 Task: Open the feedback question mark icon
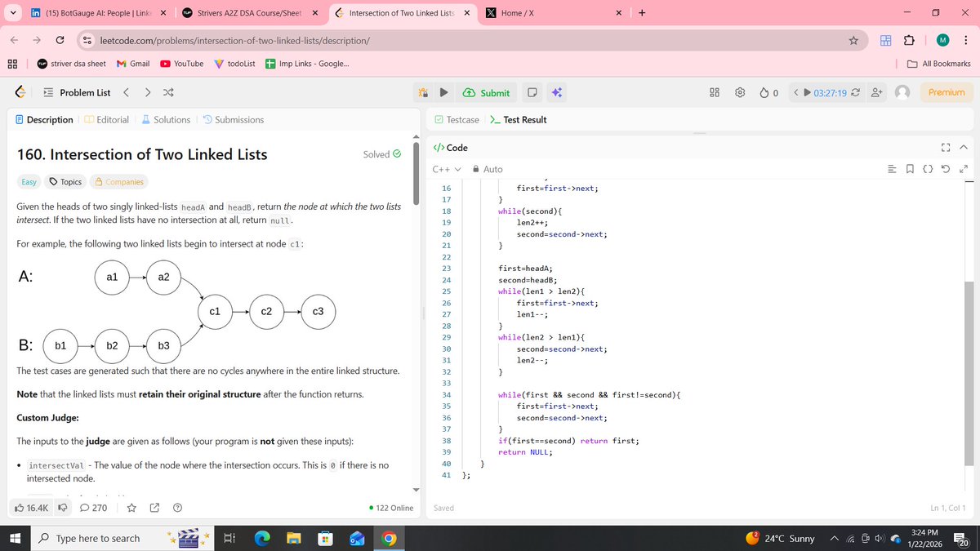[x=176, y=508]
